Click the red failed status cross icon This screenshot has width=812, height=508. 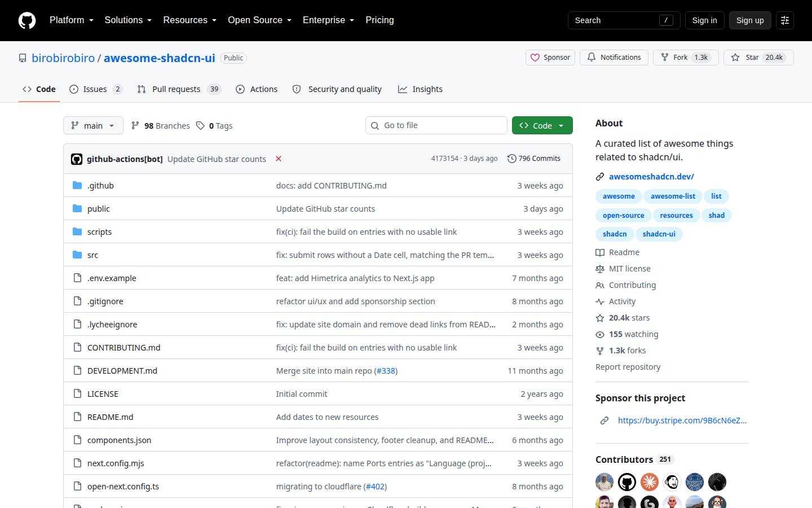pos(279,159)
